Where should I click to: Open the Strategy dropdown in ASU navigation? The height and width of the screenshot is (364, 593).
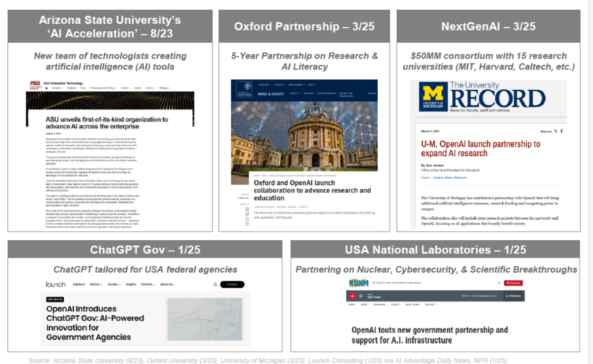[x=164, y=88]
